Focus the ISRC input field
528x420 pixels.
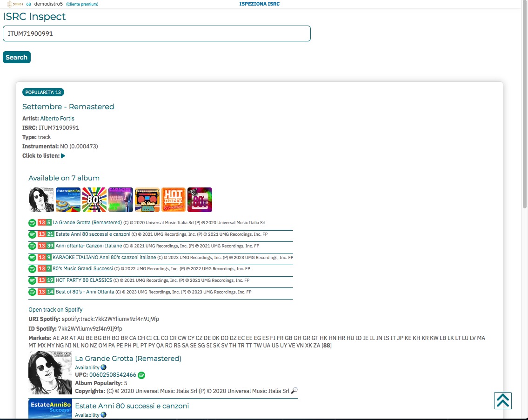tap(157, 33)
